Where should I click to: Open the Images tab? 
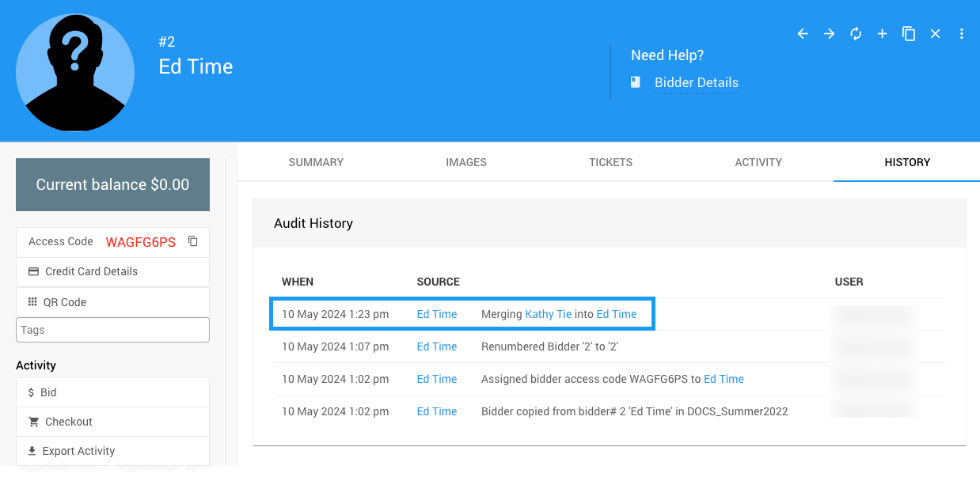pos(465,162)
